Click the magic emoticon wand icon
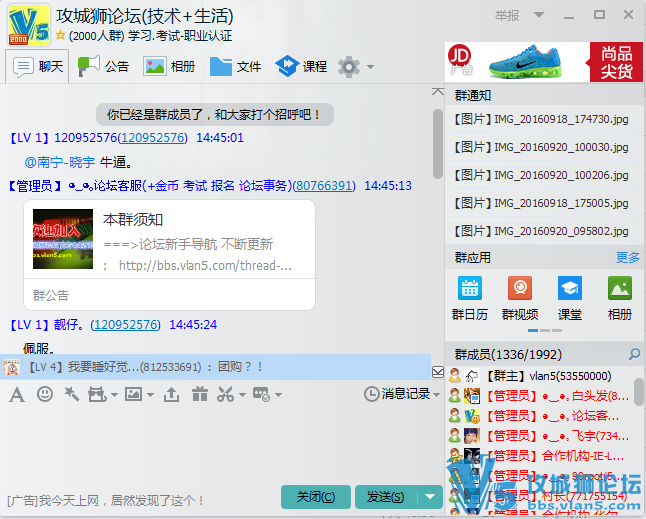This screenshot has height=519, width=646. point(71,394)
